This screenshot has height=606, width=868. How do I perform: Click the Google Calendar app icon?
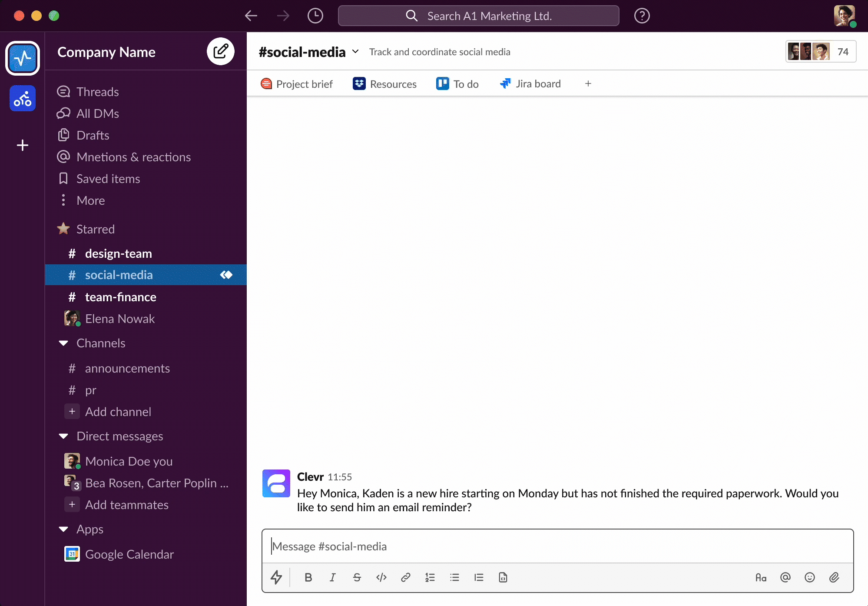71,554
